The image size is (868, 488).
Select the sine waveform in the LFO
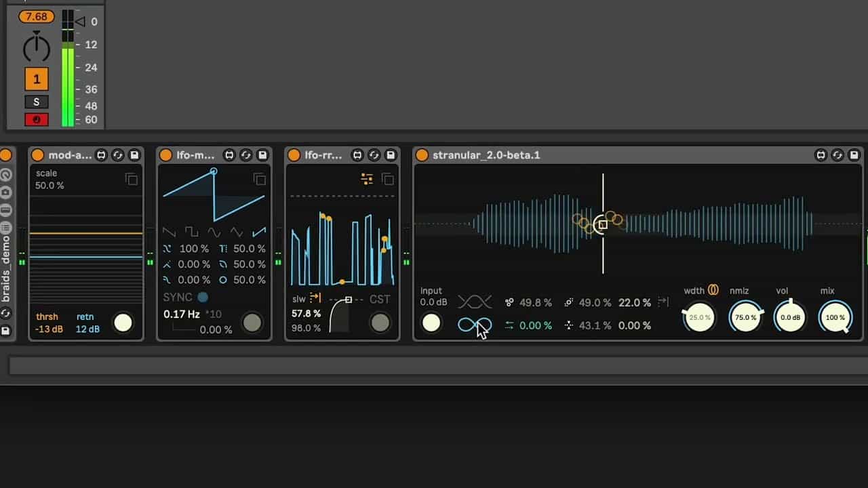214,232
